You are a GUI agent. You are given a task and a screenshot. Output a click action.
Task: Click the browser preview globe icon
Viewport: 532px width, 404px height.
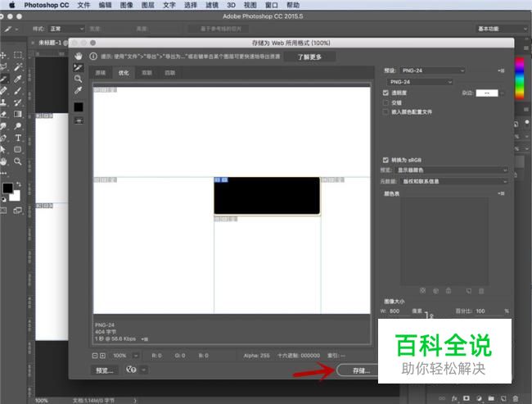click(x=131, y=370)
